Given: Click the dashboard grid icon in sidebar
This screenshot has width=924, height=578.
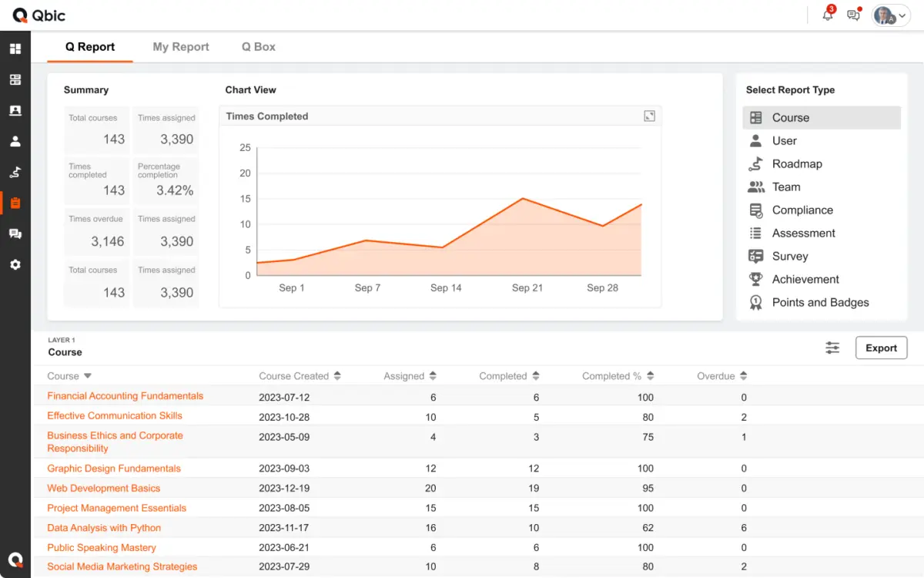Looking at the screenshot, I should 15,49.
